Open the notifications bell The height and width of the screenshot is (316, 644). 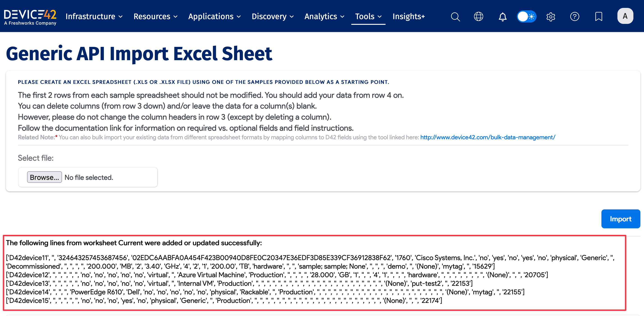tap(502, 16)
